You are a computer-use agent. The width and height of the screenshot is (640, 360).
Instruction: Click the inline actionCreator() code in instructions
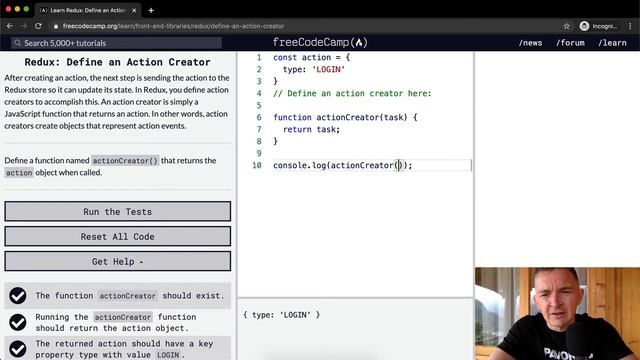[x=125, y=161]
